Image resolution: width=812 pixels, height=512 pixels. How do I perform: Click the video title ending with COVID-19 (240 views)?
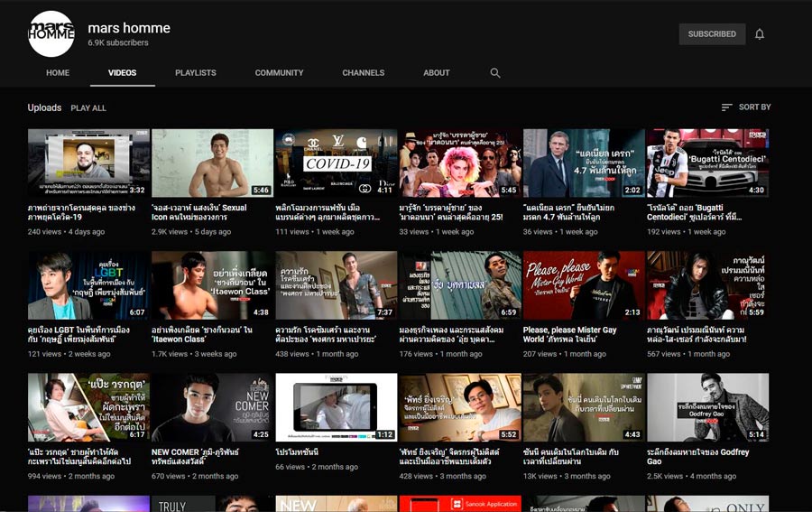pos(82,212)
